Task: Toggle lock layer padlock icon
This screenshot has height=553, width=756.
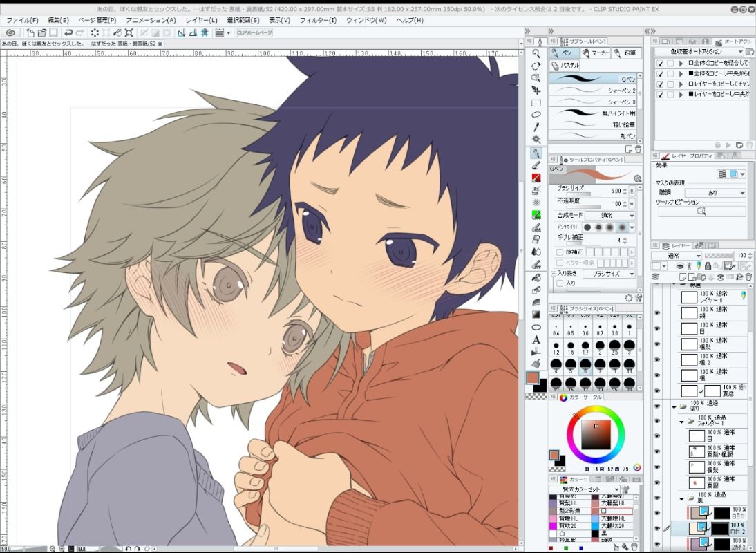Action: 708,265
